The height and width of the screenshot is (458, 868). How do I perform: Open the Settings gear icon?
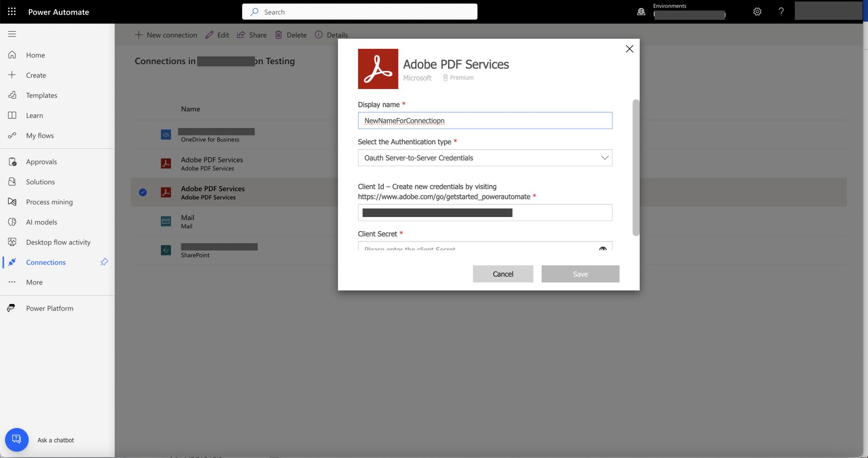[x=757, y=12]
